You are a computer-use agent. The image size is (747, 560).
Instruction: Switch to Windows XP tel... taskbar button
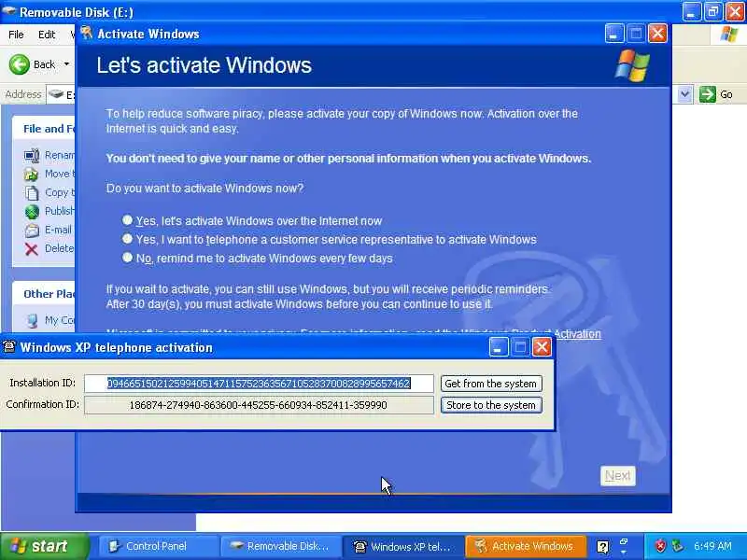coord(403,546)
